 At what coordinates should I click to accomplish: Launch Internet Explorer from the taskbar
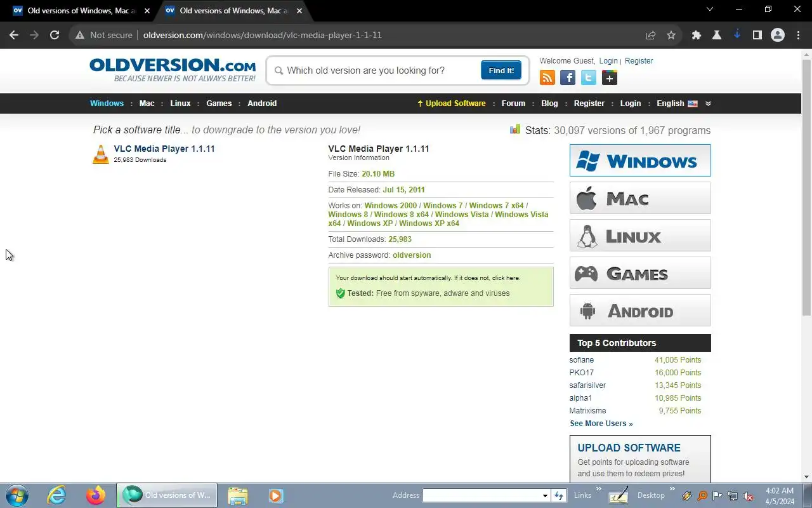tap(57, 495)
